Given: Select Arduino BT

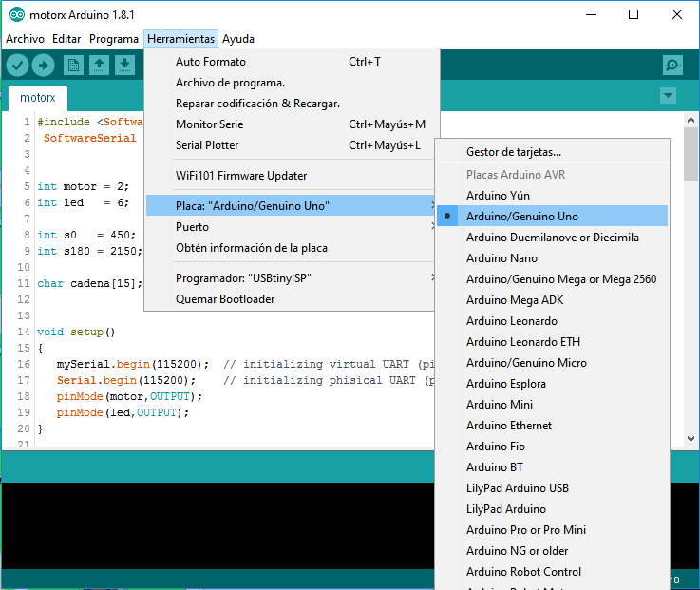Looking at the screenshot, I should pos(552,467).
